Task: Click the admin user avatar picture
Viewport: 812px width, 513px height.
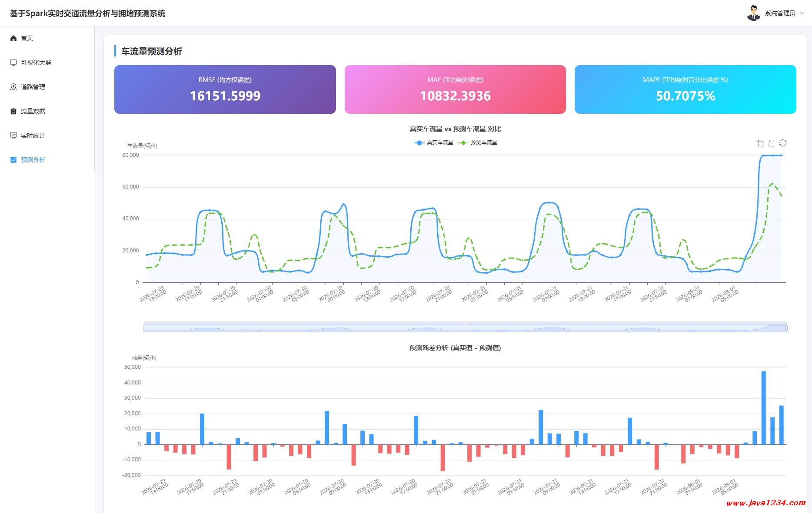Action: tap(754, 13)
